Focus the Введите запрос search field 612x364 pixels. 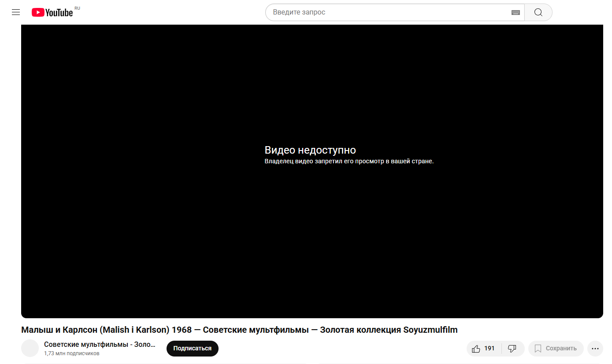[x=388, y=12]
